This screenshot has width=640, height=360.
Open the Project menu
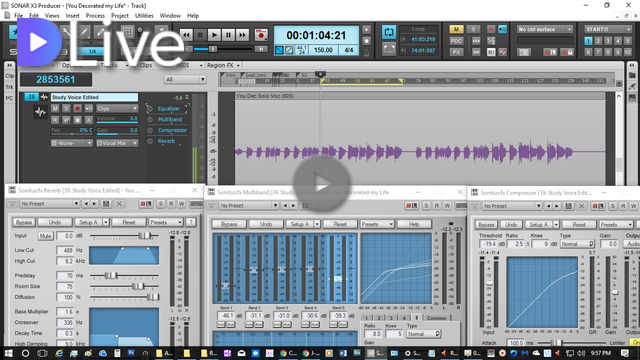pyautogui.click(x=120, y=16)
